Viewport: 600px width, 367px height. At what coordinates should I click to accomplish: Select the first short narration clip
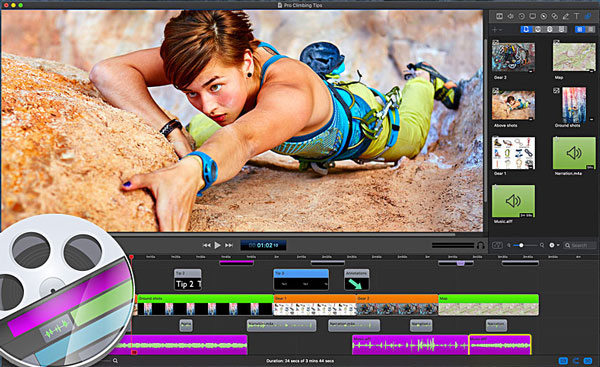tap(186, 325)
